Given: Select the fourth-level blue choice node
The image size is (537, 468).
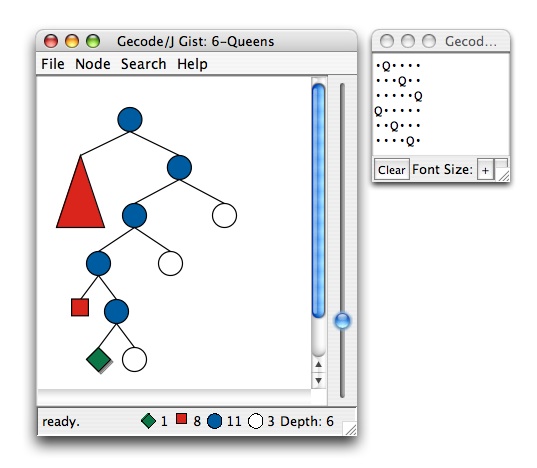Looking at the screenshot, I should coord(98,263).
